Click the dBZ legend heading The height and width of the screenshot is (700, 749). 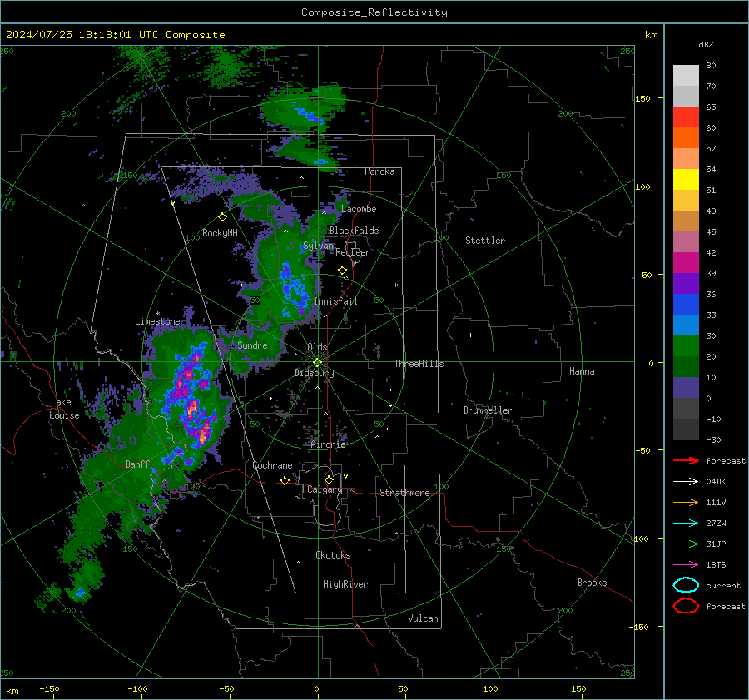(706, 44)
